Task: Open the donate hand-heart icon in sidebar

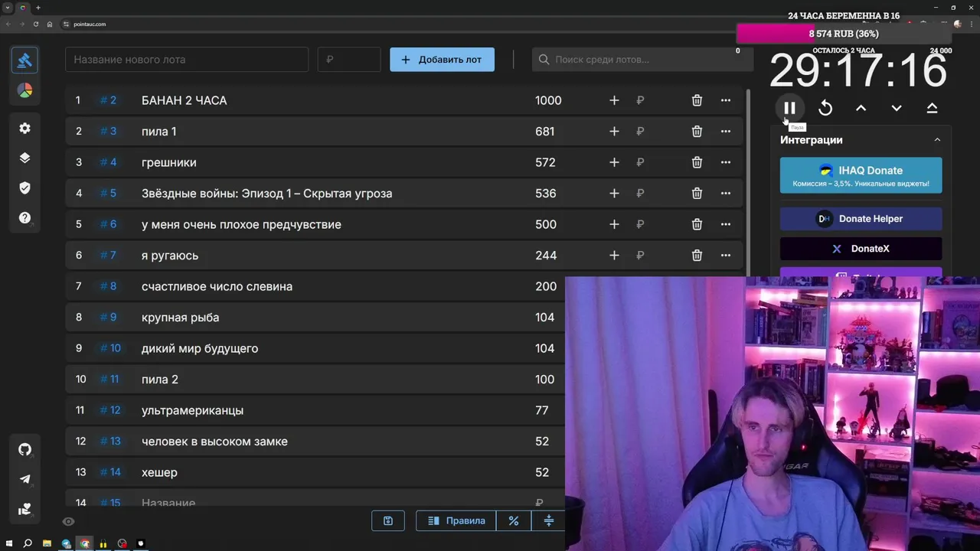Action: coord(24,509)
